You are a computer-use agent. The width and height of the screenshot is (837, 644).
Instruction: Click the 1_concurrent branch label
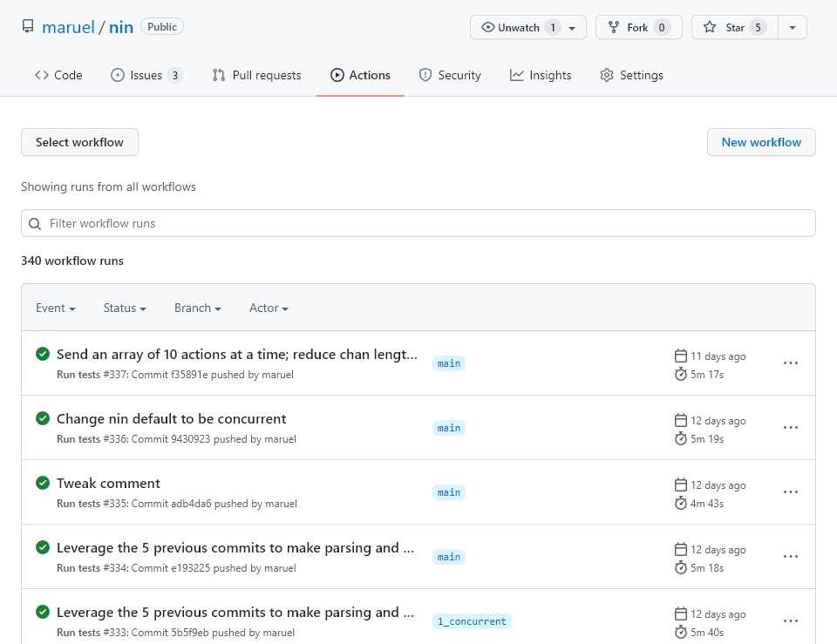(x=472, y=621)
